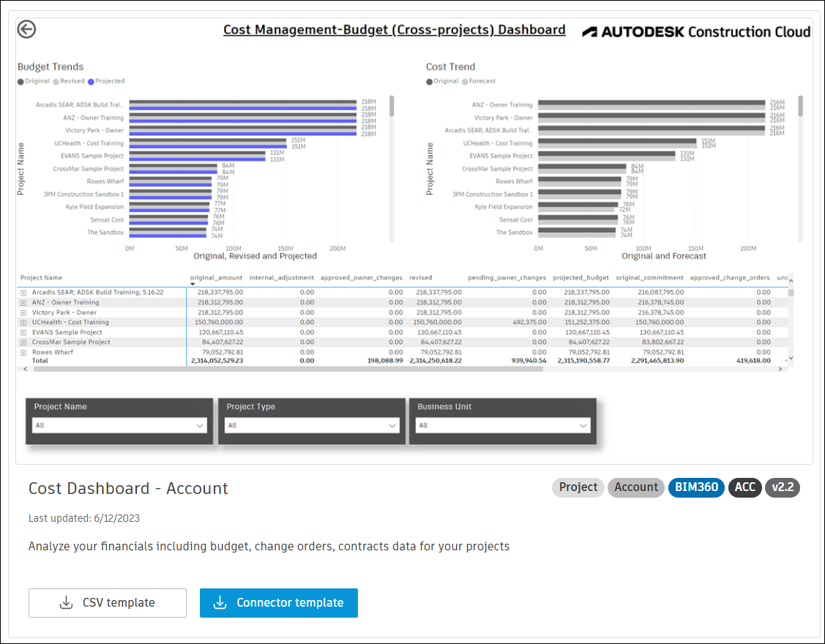Click the Budget Trends chart vertical scrollbar
The height and width of the screenshot is (644, 825).
(392, 106)
